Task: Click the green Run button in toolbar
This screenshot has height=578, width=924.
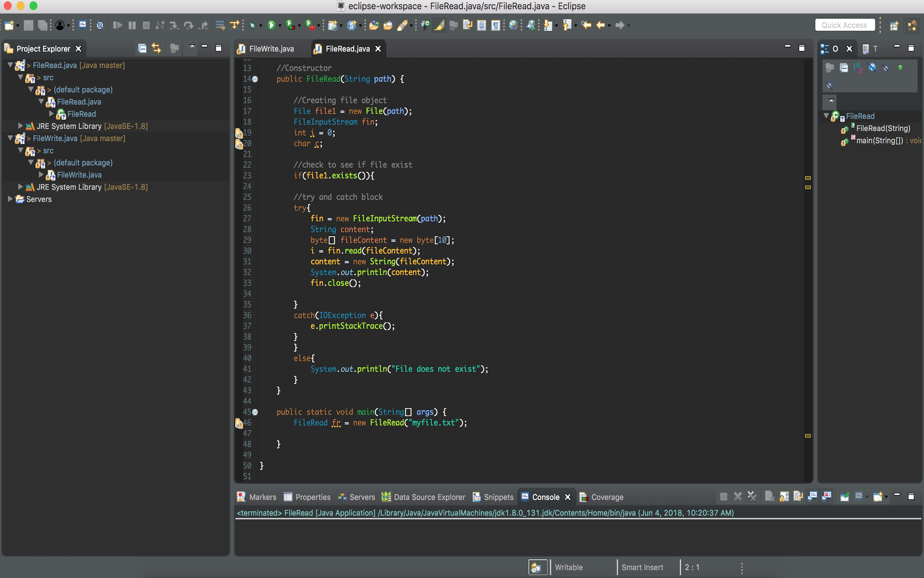Action: tap(271, 25)
